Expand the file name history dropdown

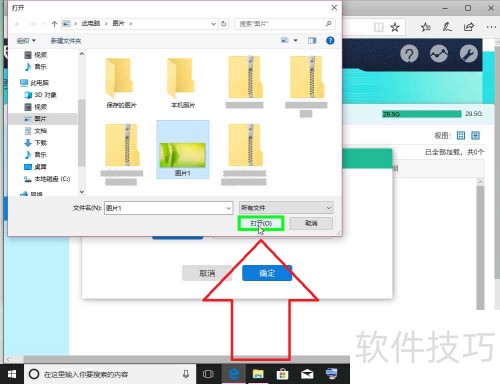tap(228, 208)
